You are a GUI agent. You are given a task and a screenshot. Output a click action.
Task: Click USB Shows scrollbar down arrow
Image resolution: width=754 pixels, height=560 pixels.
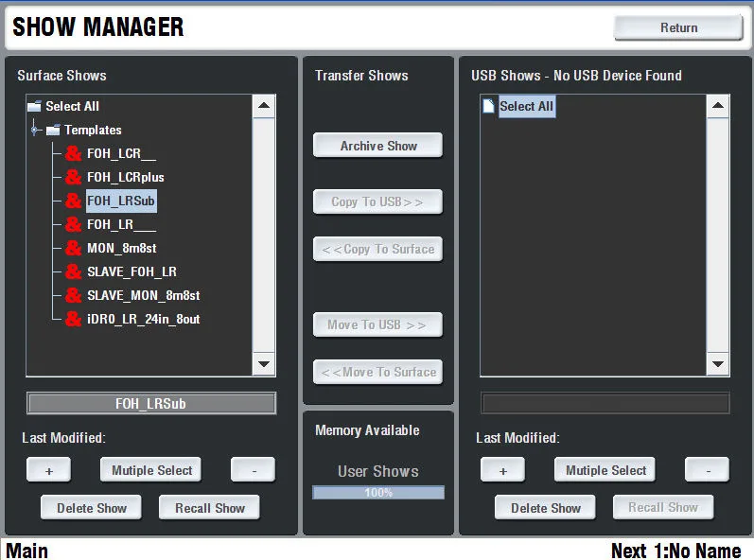[718, 364]
